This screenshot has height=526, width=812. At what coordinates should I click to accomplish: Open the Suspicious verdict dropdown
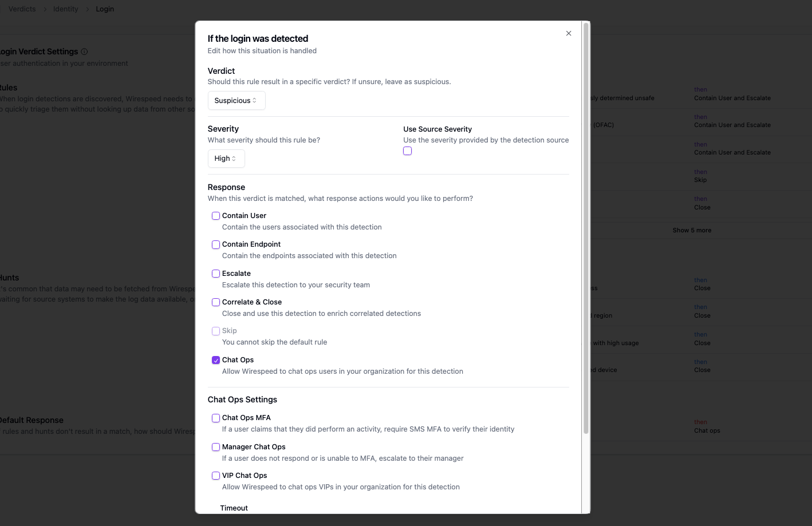pyautogui.click(x=236, y=101)
